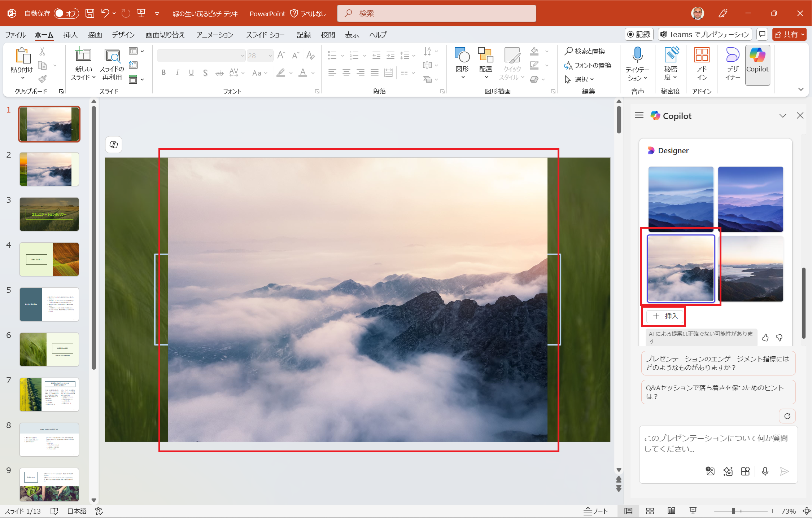Image resolution: width=812 pixels, height=519 pixels.
Task: Click the Undo arrow icon
Action: (105, 13)
